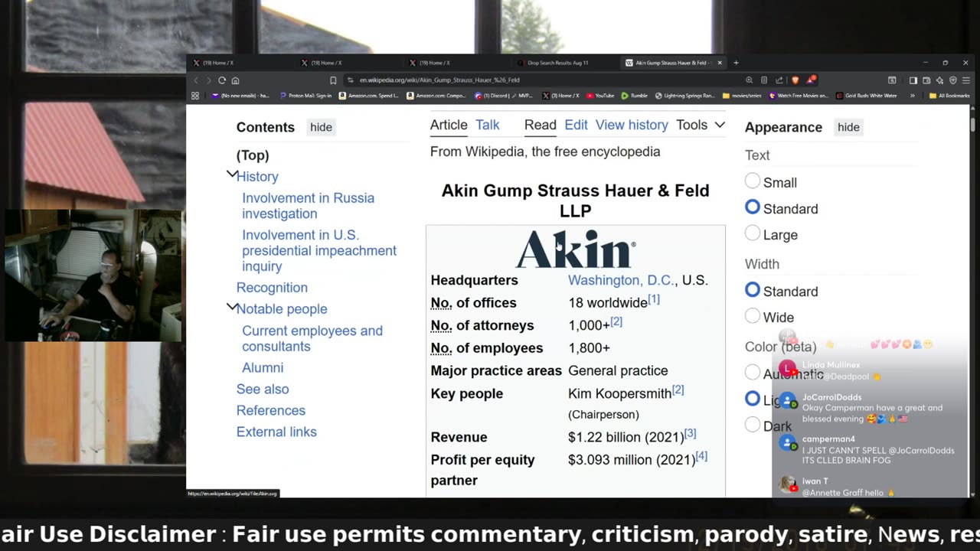
Task: Toggle reader mode icon in address bar
Action: [764, 80]
